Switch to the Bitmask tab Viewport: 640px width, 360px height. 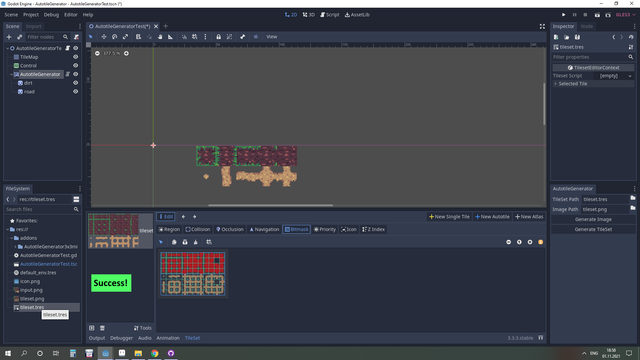coord(296,229)
